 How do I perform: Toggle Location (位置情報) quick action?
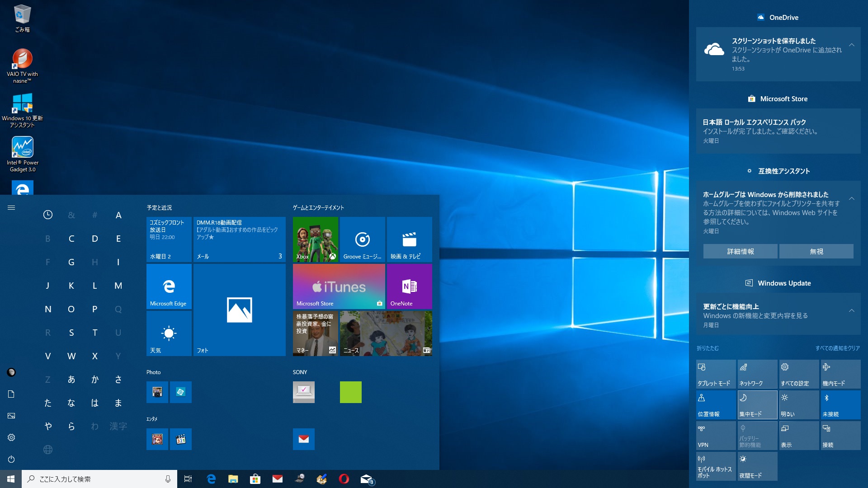pos(716,405)
